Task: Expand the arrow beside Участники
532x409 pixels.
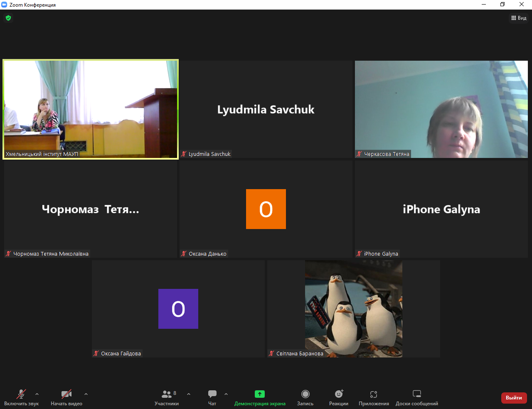Action: coord(189,394)
